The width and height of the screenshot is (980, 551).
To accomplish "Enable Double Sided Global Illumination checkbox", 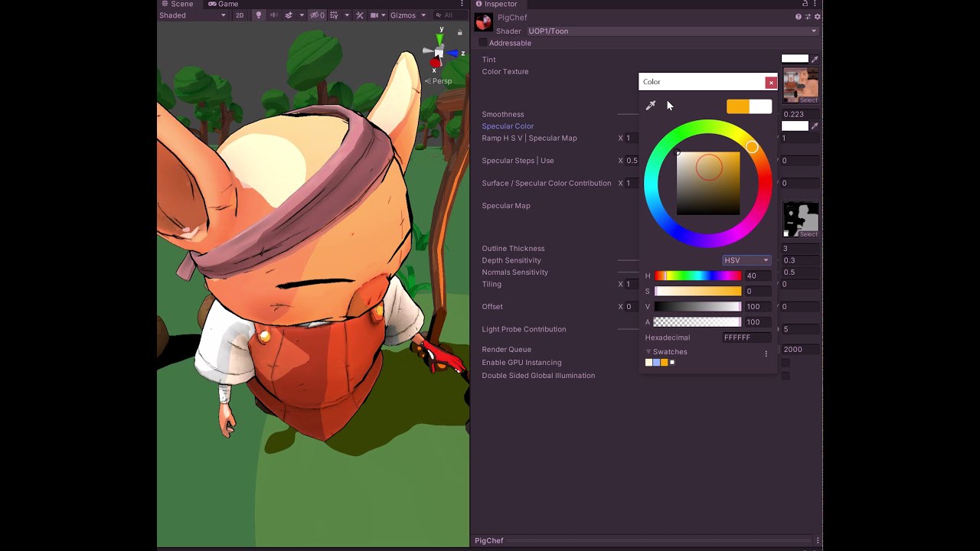I will 786,376.
